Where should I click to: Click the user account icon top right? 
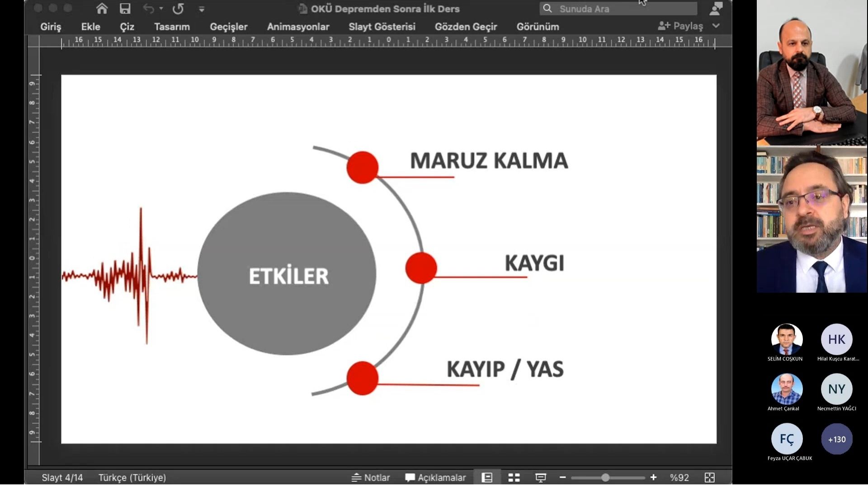[x=716, y=9]
